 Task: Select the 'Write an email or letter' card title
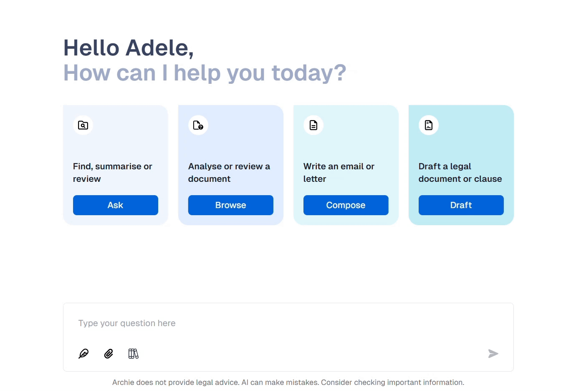tap(339, 173)
